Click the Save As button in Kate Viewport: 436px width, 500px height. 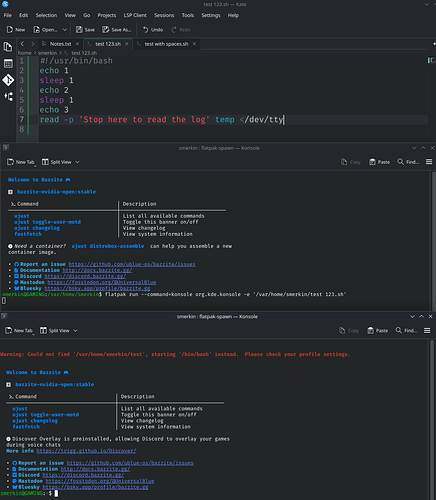pos(117,30)
